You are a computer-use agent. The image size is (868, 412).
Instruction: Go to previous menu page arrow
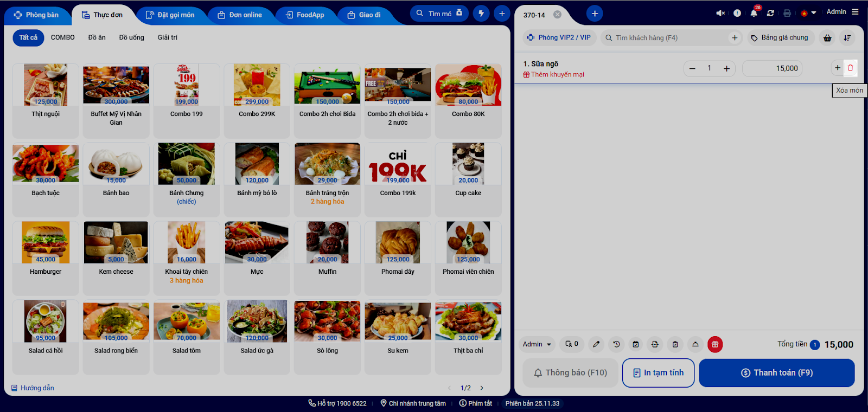point(449,388)
